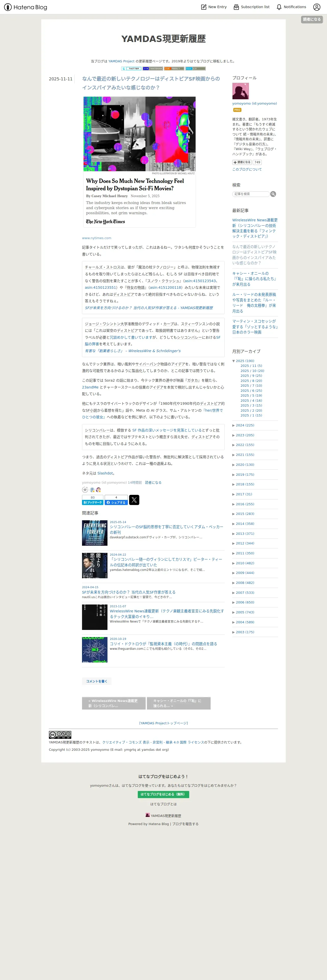Image resolution: width=327 pixels, height=980 pixels.
Task: Open recent article マーティン・スコセッシ horror films
Action: point(255,327)
